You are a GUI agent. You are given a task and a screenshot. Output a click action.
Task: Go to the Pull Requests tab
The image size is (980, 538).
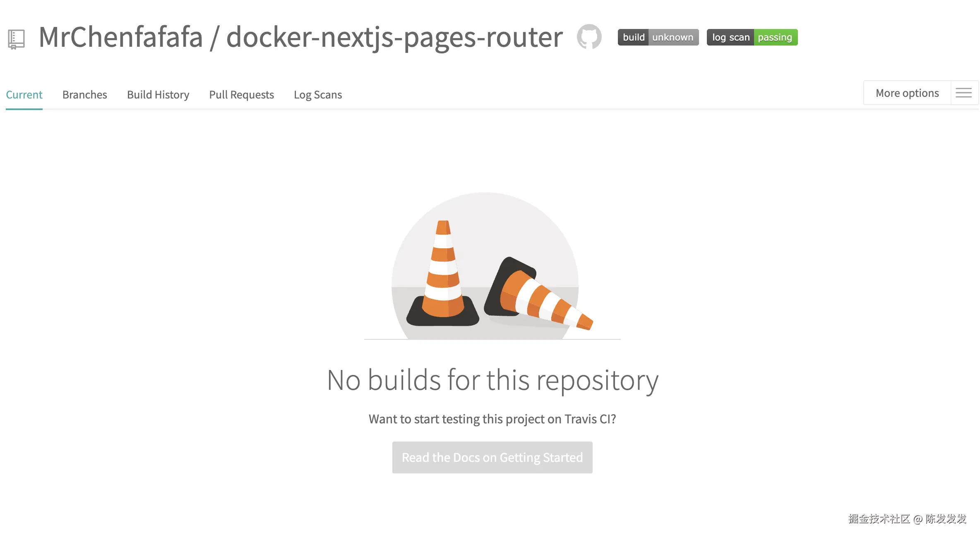[241, 95]
